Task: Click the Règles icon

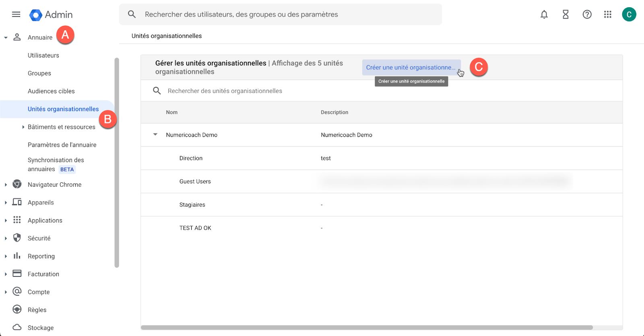Action: point(17,309)
